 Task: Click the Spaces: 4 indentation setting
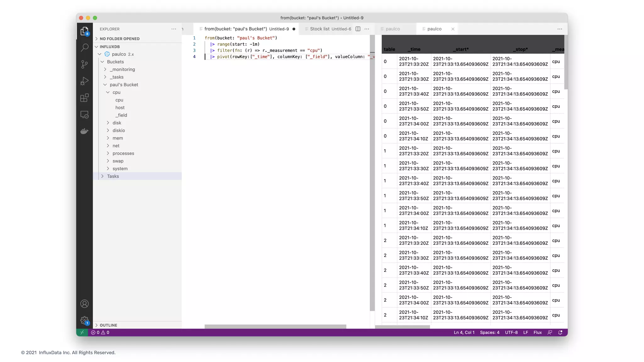[x=489, y=332]
